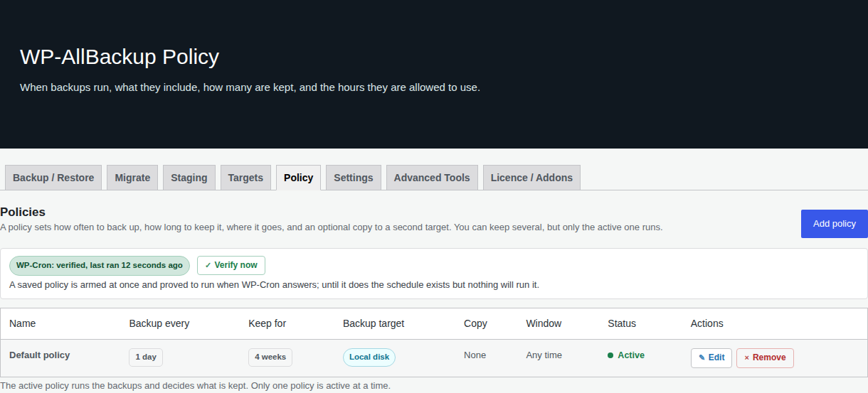Click the 'WP-AllBackup Policy' page title
Screen dimensions: 868x393
[x=120, y=57]
